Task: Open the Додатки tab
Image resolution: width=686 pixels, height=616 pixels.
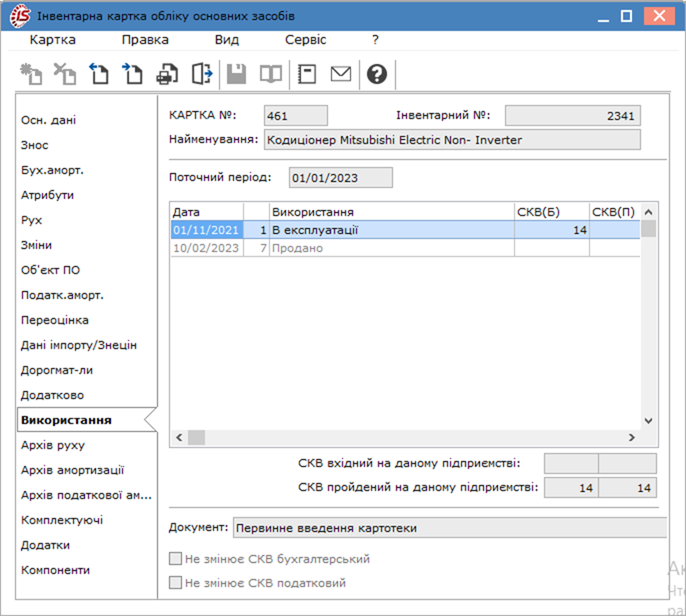Action: pos(46,545)
